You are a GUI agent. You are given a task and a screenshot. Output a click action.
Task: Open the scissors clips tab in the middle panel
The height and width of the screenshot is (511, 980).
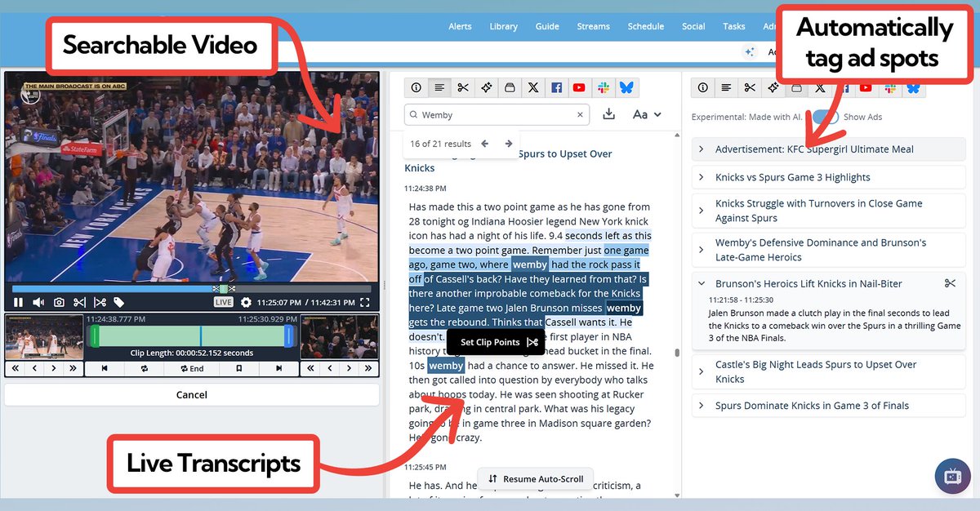pyautogui.click(x=463, y=87)
